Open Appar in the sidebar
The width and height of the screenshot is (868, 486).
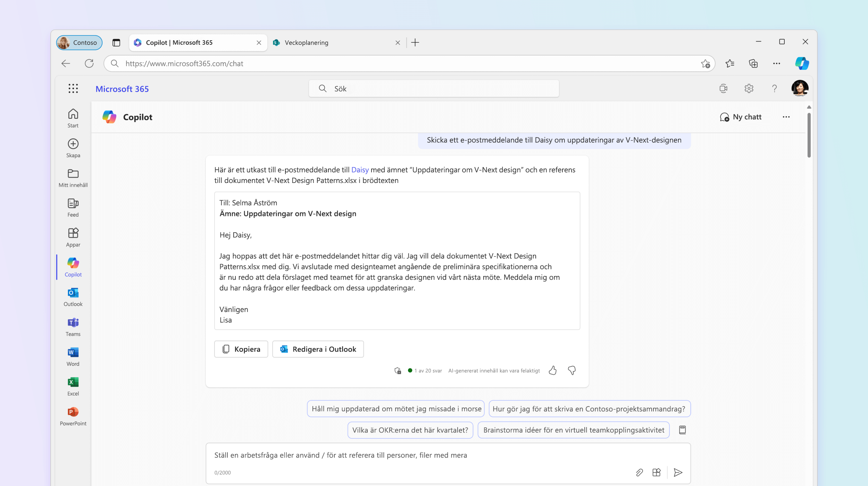click(x=73, y=237)
